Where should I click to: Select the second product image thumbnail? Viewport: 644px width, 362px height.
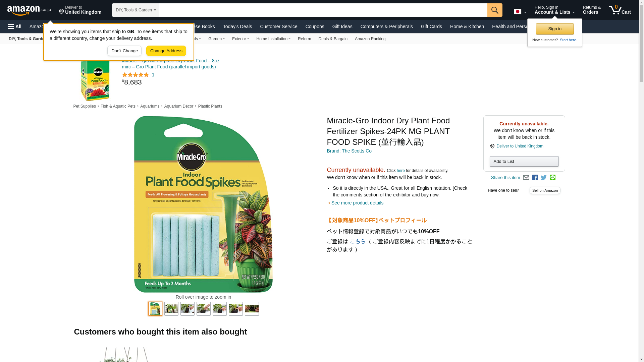coord(171,309)
